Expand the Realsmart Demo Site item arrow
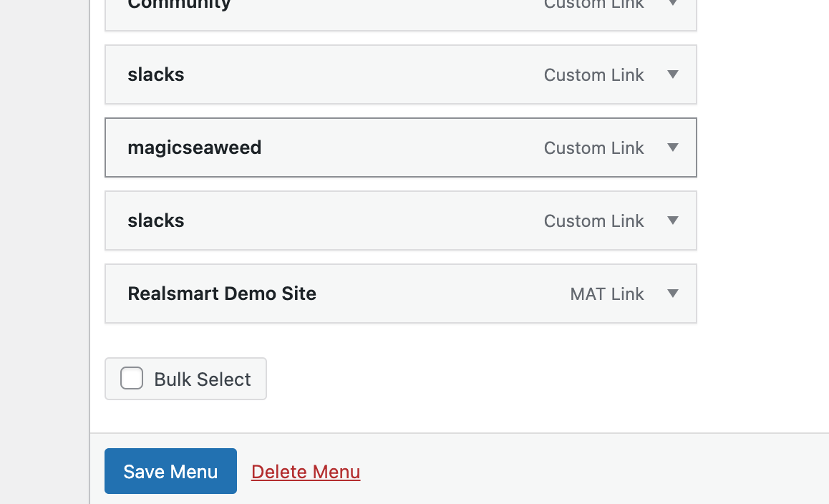 [672, 294]
